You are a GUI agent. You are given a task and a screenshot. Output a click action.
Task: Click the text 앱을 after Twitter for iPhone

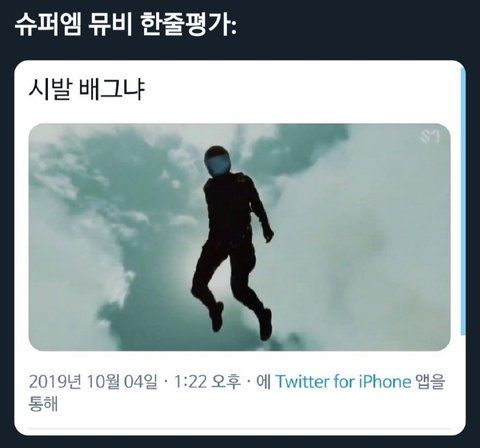click(431, 382)
